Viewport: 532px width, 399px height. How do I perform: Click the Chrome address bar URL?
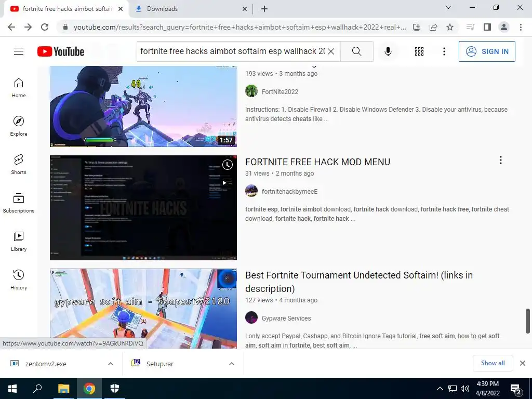tap(240, 27)
